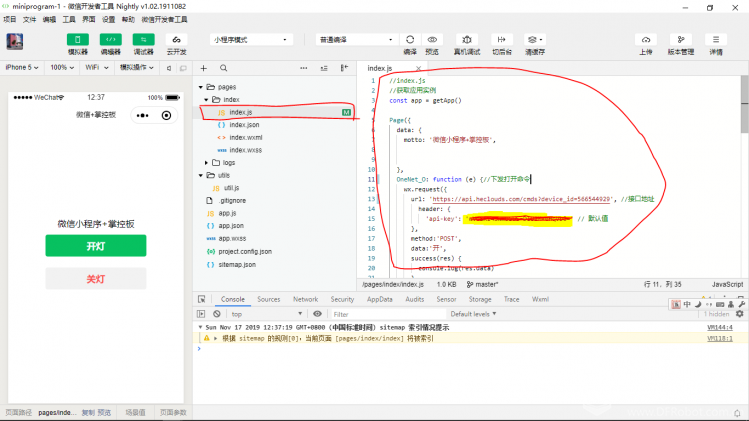Click the preview eye icon
The height and width of the screenshot is (421, 749).
[x=432, y=40]
